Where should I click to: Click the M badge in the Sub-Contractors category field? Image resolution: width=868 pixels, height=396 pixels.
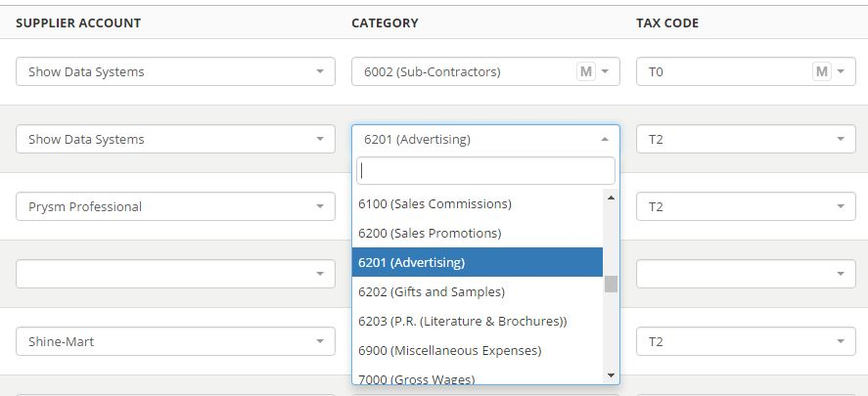point(585,71)
